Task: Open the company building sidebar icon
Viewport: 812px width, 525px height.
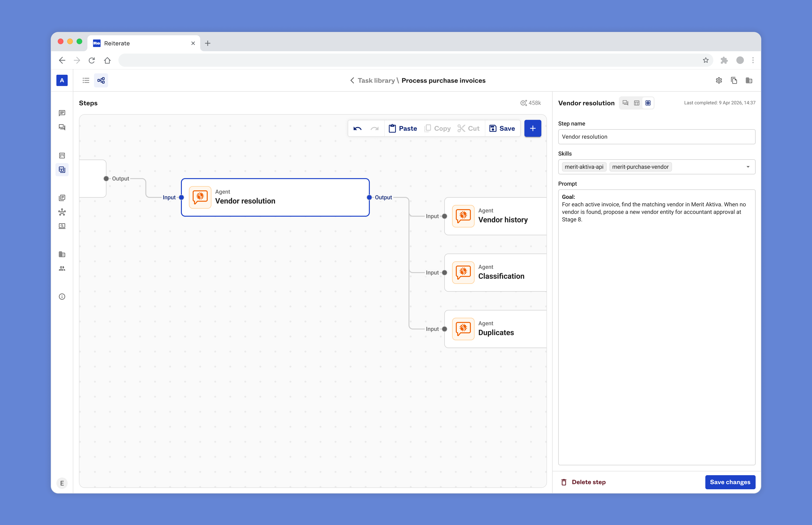Action: pyautogui.click(x=62, y=254)
